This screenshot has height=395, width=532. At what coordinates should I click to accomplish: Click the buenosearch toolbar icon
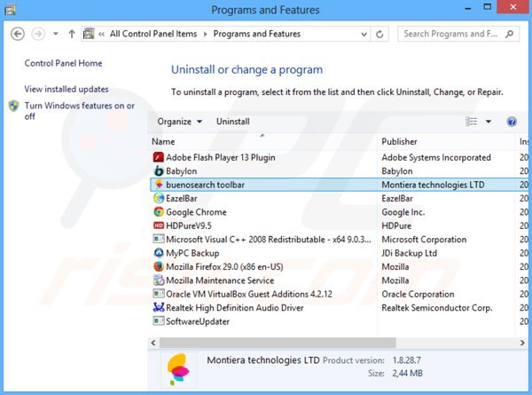coord(159,185)
